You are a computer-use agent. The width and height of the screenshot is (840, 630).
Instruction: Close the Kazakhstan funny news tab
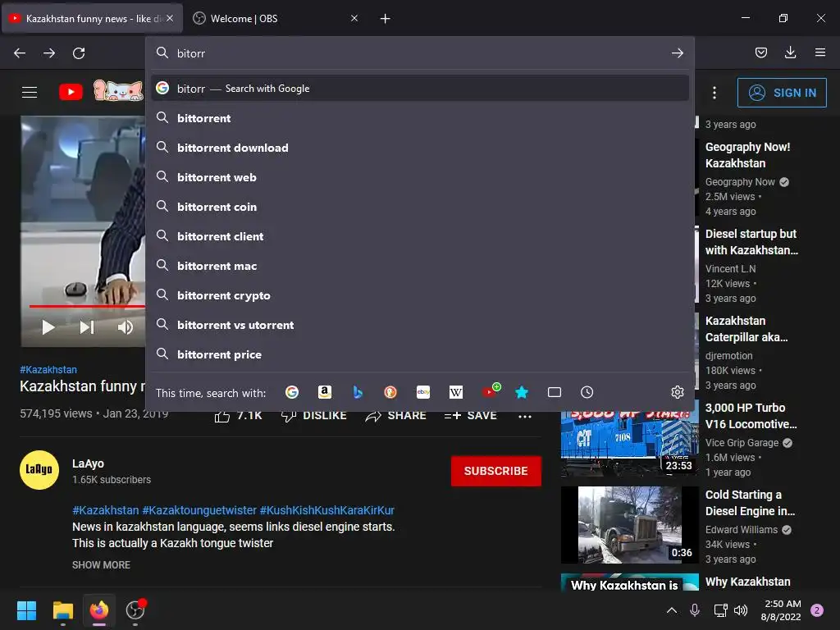169,18
